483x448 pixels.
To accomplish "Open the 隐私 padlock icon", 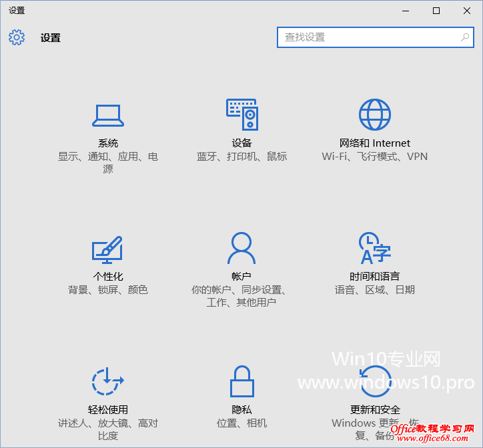I will [x=242, y=381].
